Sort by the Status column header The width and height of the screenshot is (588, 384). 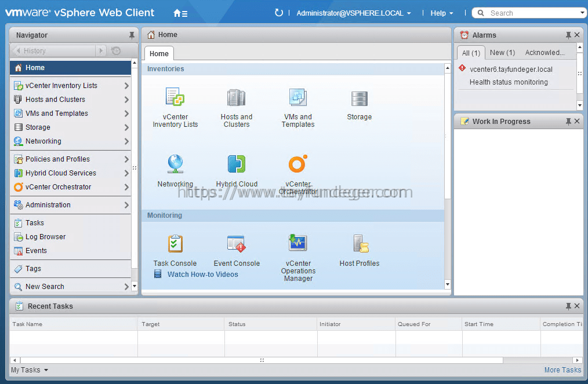pyautogui.click(x=270, y=324)
